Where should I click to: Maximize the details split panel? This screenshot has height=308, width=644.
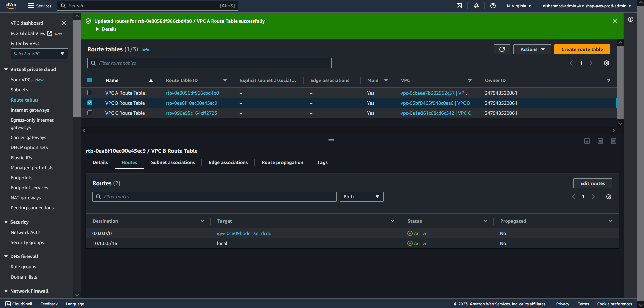[x=613, y=141]
